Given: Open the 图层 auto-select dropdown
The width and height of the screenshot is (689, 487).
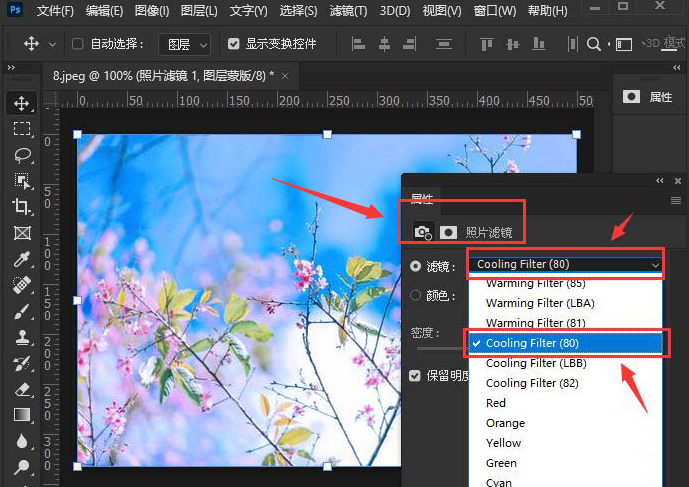Looking at the screenshot, I should (x=184, y=44).
